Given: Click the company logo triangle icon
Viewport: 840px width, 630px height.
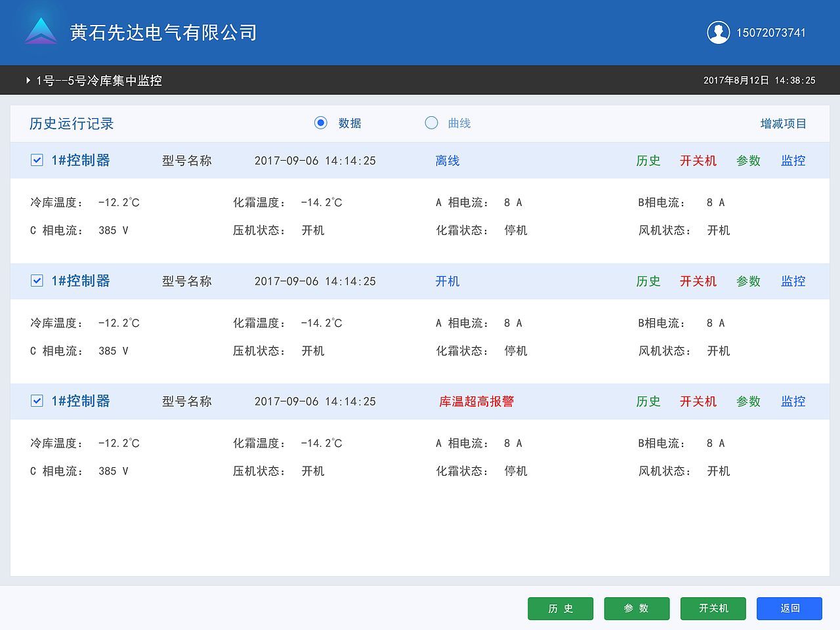Looking at the screenshot, I should coord(41,31).
